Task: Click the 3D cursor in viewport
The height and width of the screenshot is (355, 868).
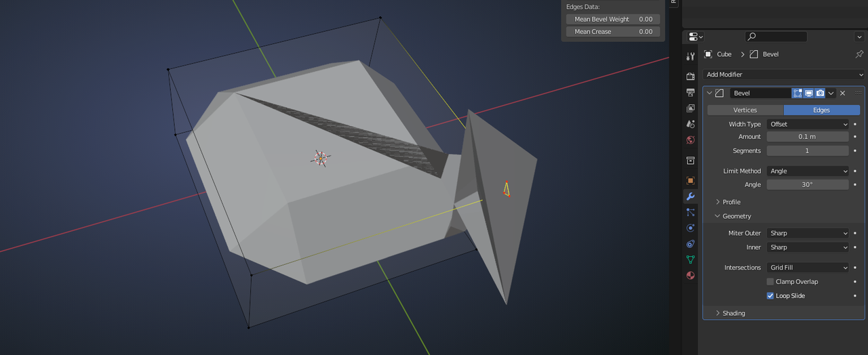Action: [x=320, y=158]
